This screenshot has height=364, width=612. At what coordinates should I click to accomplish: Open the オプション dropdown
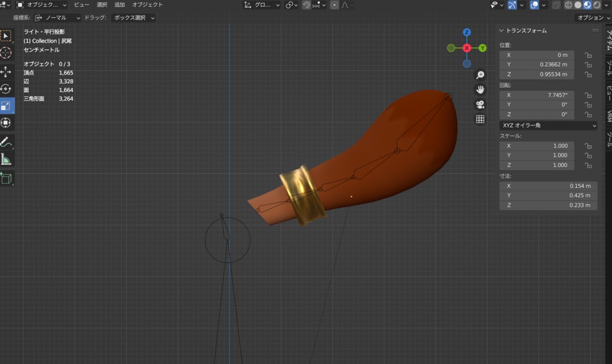coord(593,17)
